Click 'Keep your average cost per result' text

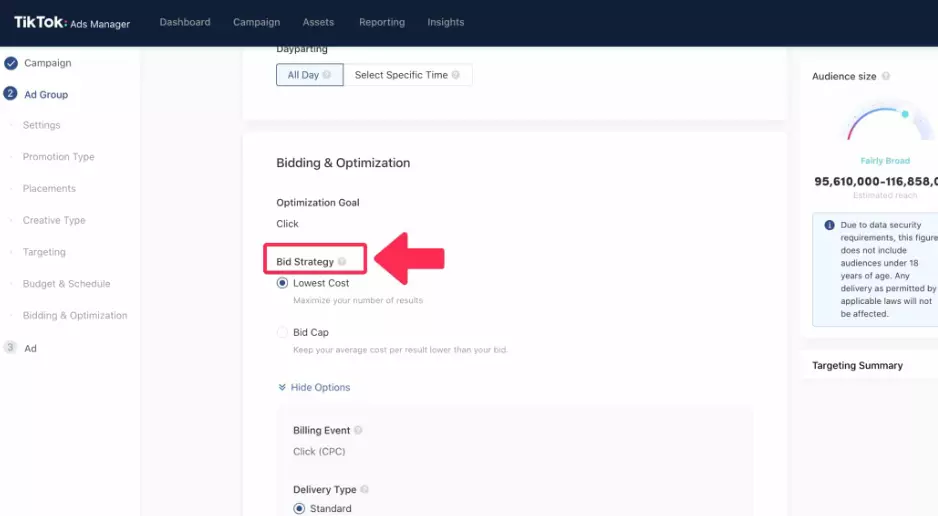click(400, 350)
